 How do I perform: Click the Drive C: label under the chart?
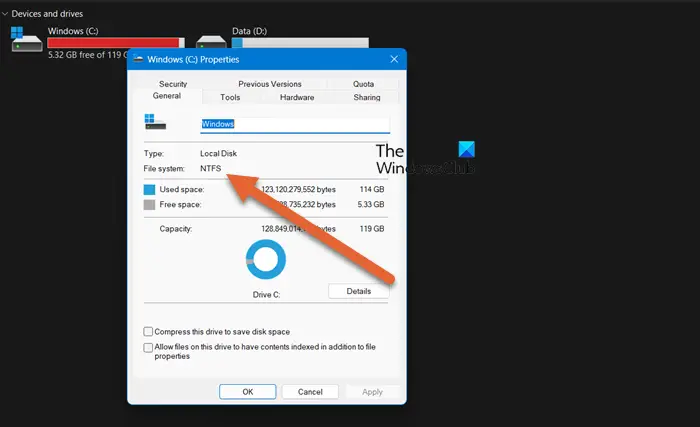click(266, 295)
